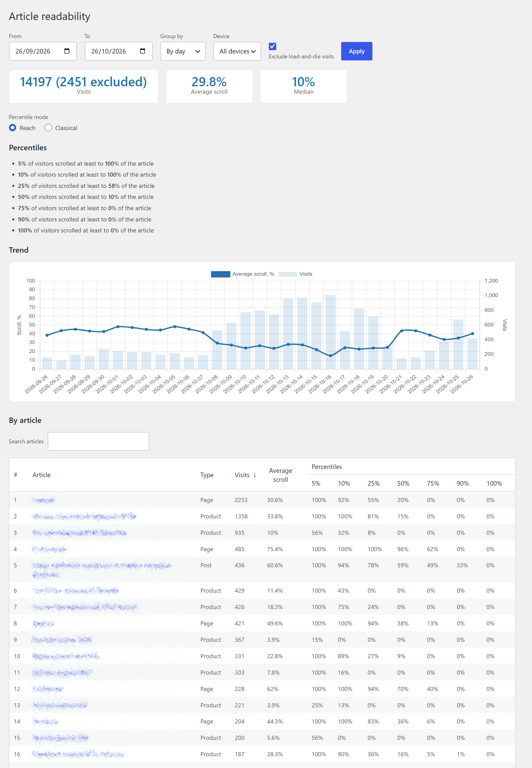Click the 5% percentile column header

tap(316, 483)
